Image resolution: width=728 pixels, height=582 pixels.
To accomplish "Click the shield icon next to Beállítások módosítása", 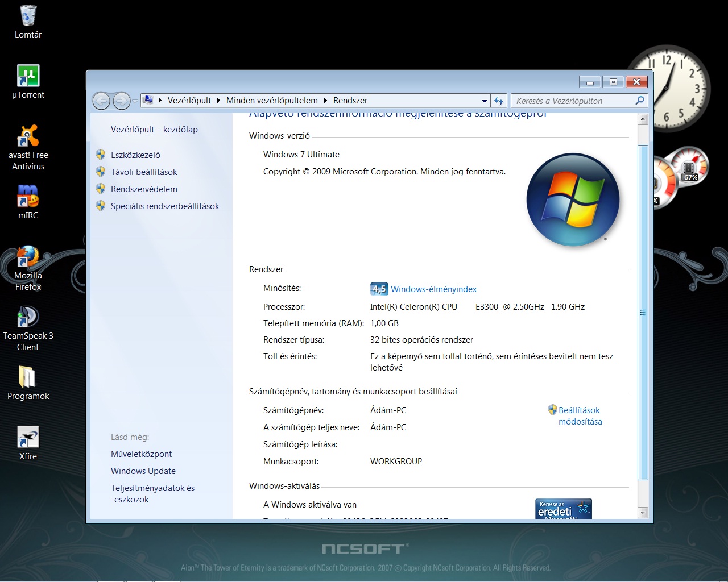I will (552, 409).
